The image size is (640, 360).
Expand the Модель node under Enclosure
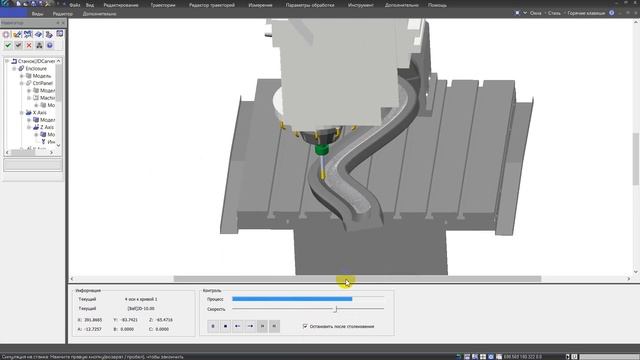click(x=22, y=76)
